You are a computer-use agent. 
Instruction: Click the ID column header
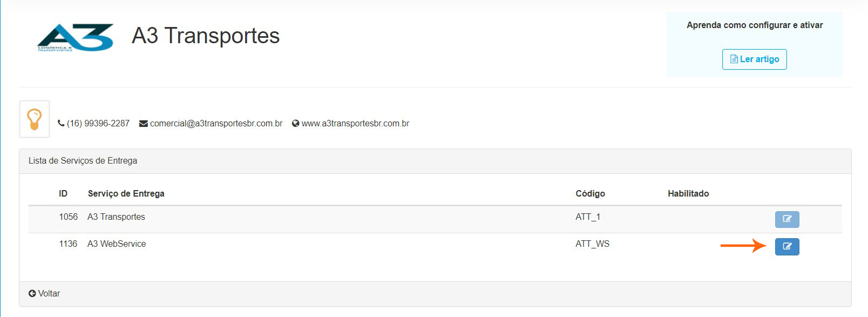coord(63,193)
